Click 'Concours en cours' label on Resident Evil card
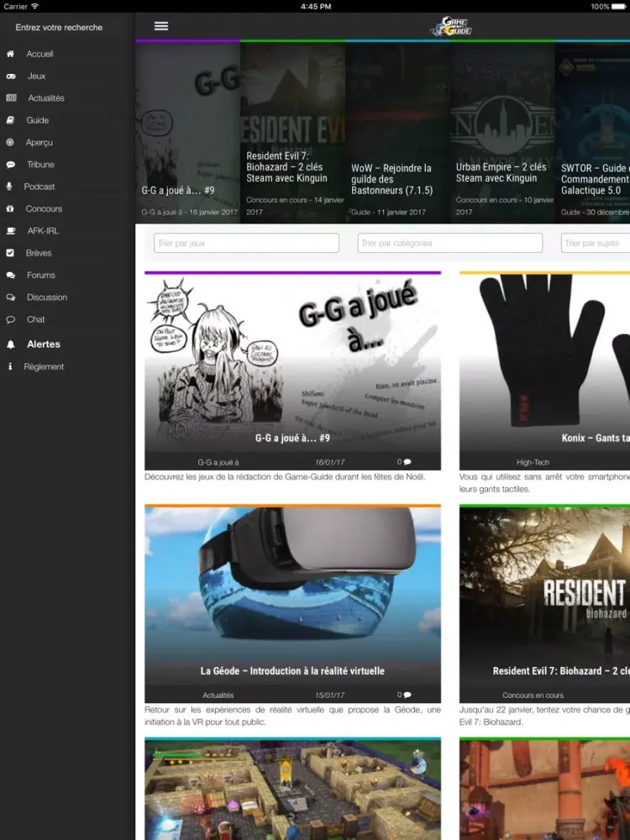 (x=533, y=696)
